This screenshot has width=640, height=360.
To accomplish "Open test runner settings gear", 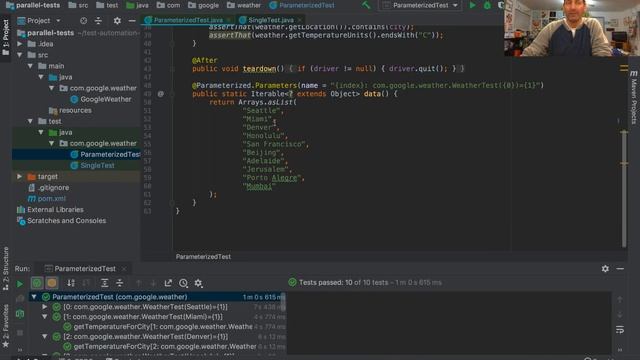I will coord(198,283).
